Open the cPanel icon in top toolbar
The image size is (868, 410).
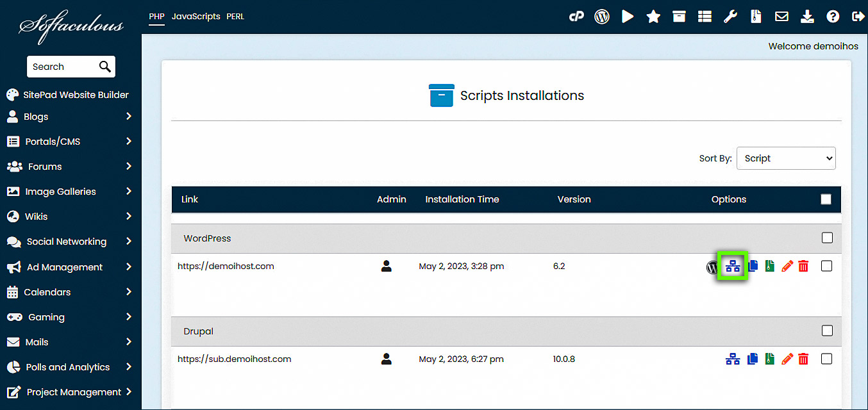click(576, 16)
